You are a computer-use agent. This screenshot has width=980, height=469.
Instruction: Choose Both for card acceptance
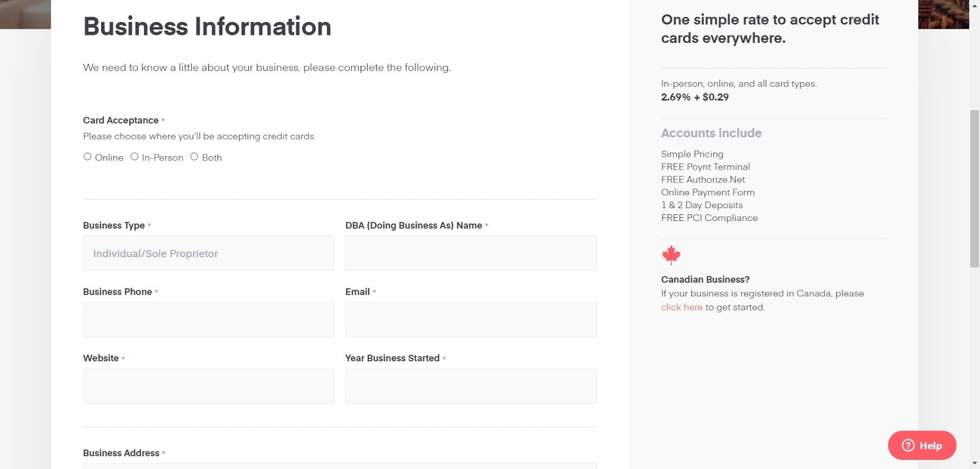[194, 157]
